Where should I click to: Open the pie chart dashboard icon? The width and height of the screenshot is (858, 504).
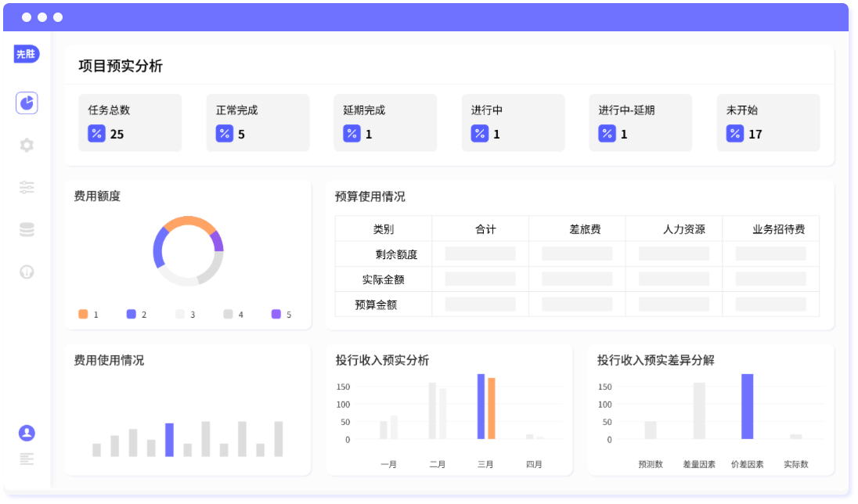(x=27, y=103)
